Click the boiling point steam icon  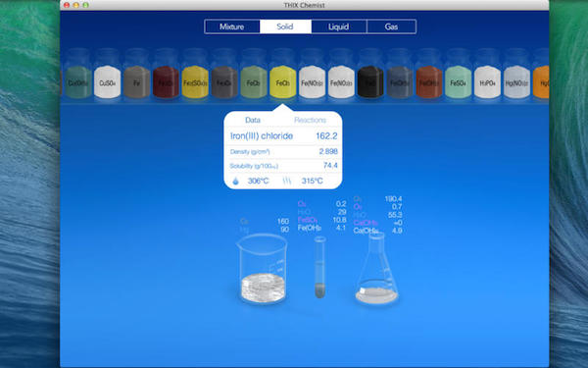coord(287,181)
